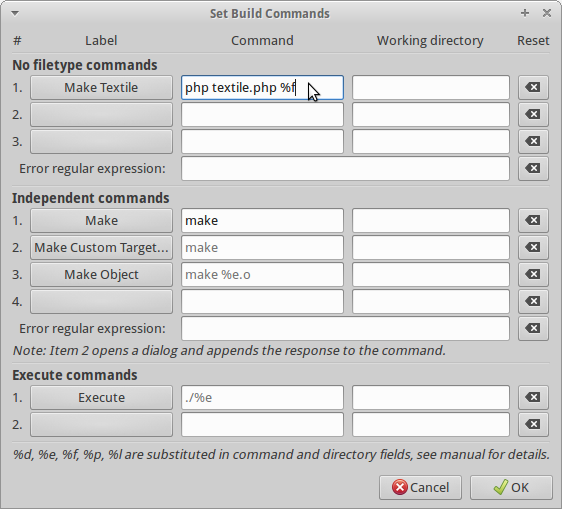Click the Make Textile label button
This screenshot has width=562, height=509.
tap(101, 87)
